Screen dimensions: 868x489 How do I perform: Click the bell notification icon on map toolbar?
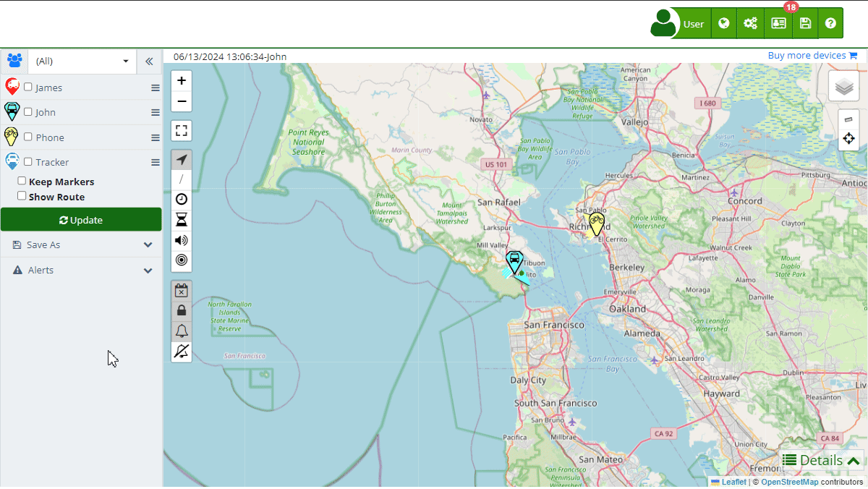point(182,331)
